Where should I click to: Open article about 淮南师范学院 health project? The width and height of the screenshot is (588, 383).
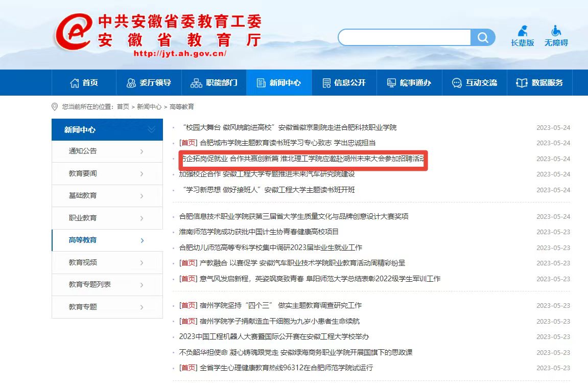(259, 232)
